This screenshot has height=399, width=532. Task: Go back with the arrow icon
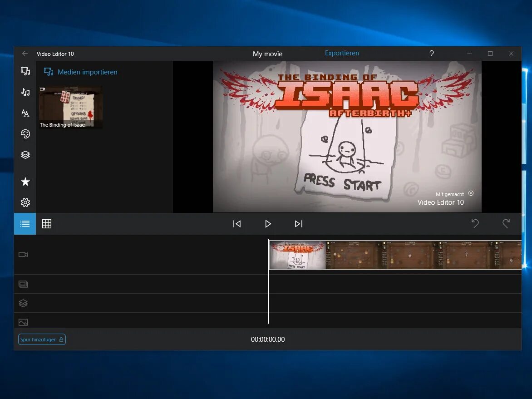tap(25, 54)
